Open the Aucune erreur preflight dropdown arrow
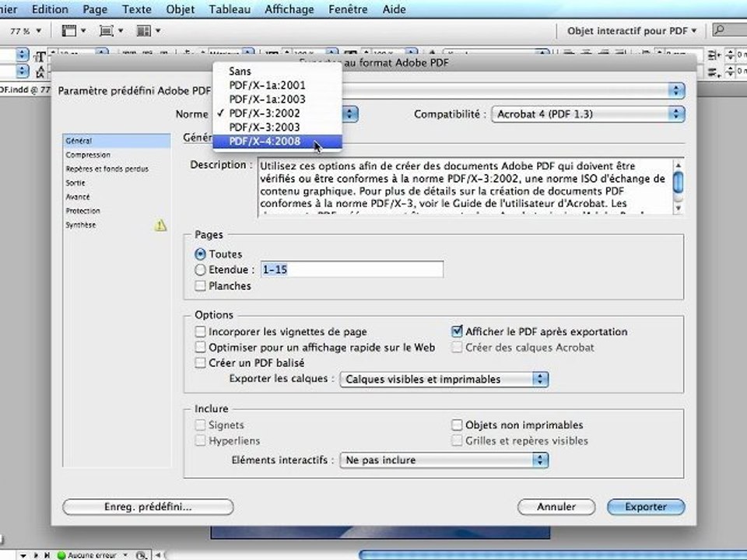Screen dimensions: 747x560 coord(125,555)
